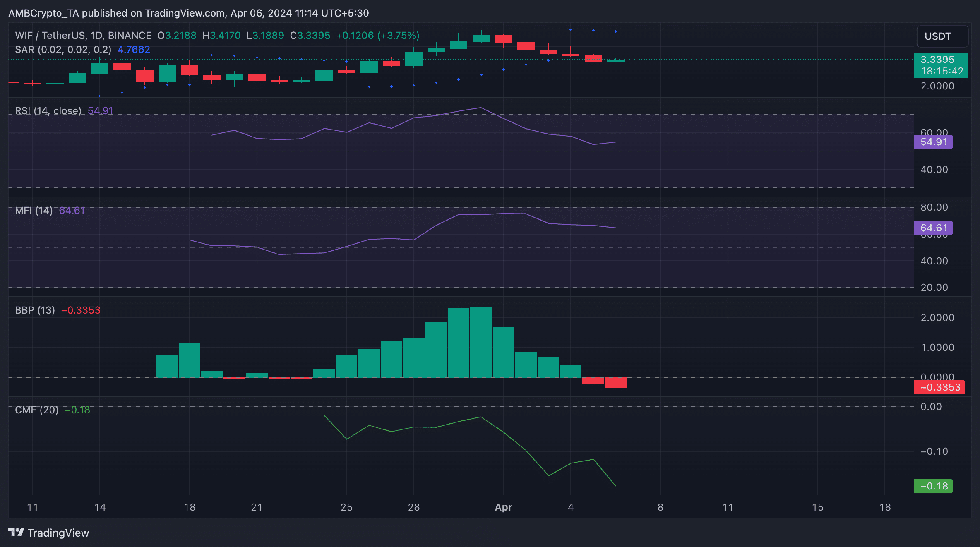This screenshot has width=980, height=547.
Task: Click the USDT currency button
Action: pyautogui.click(x=942, y=36)
